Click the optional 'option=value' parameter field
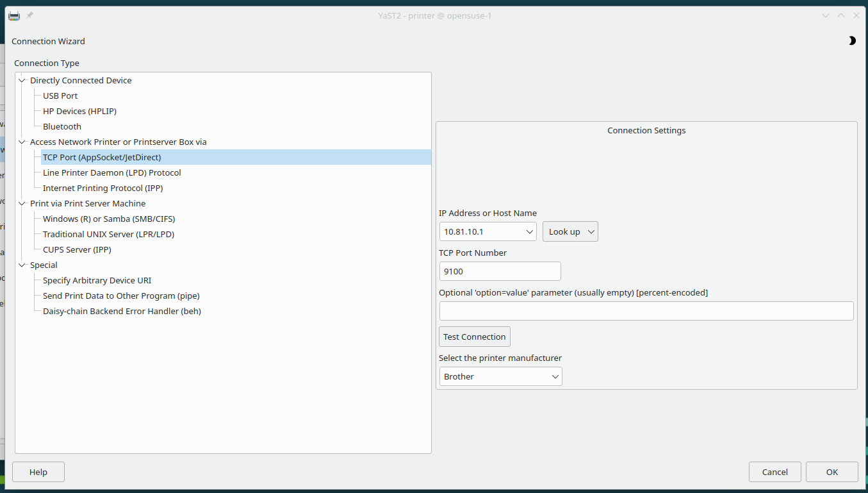The width and height of the screenshot is (868, 493). coord(646,311)
